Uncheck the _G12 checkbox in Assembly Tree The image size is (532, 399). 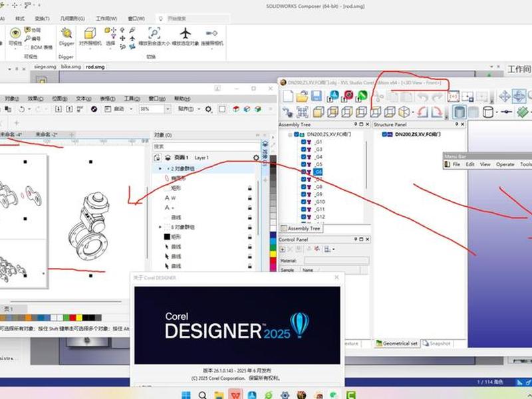tap(304, 217)
